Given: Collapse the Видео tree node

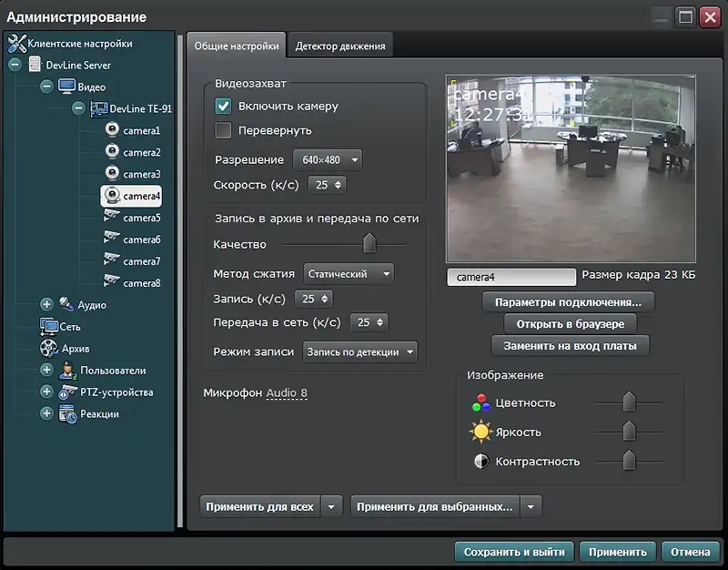Looking at the screenshot, I should pos(46,87).
